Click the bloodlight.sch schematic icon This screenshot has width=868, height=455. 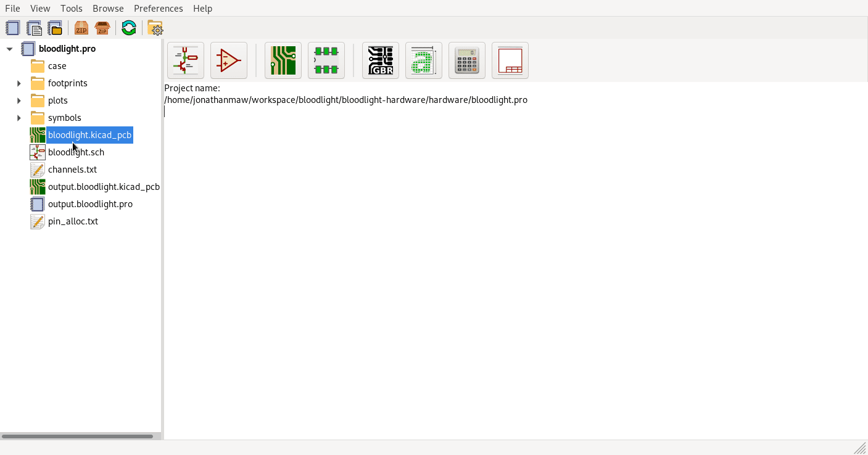pos(38,152)
